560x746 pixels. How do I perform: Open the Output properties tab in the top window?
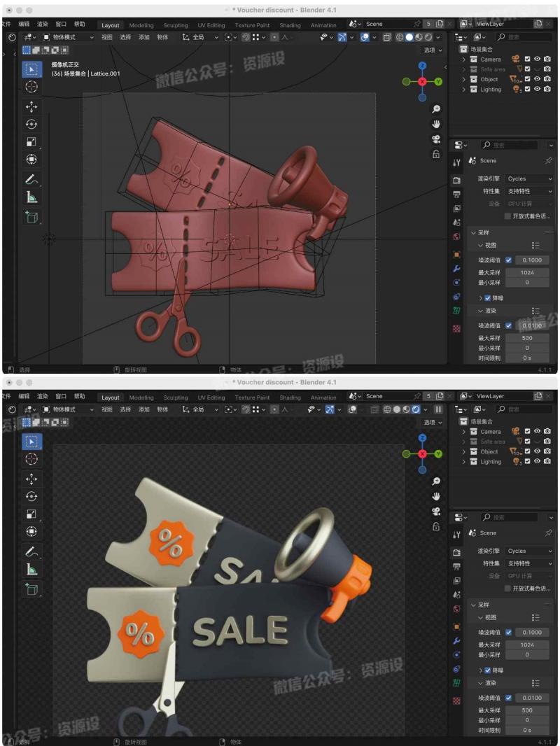coord(457,194)
